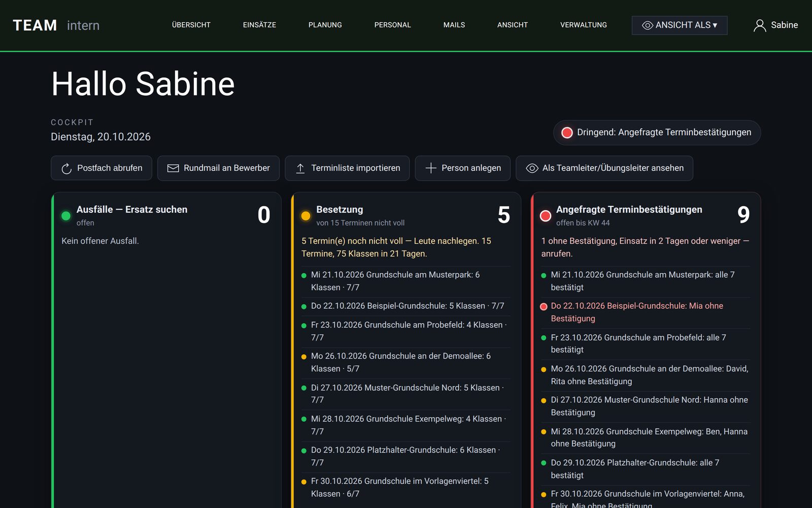Open Besetzung entry Fr 30.10.2026 Vorlagenviertel 6/7
Viewport: 812px width, 508px height.
(x=406, y=488)
